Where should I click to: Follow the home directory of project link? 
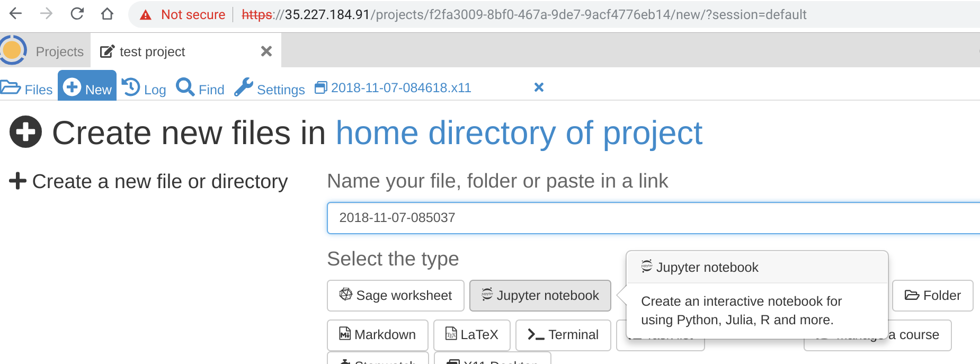tap(519, 133)
